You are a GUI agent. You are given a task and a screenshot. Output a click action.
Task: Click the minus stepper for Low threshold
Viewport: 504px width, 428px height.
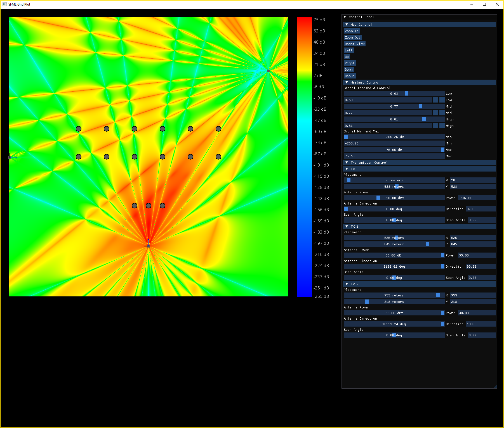click(x=435, y=100)
